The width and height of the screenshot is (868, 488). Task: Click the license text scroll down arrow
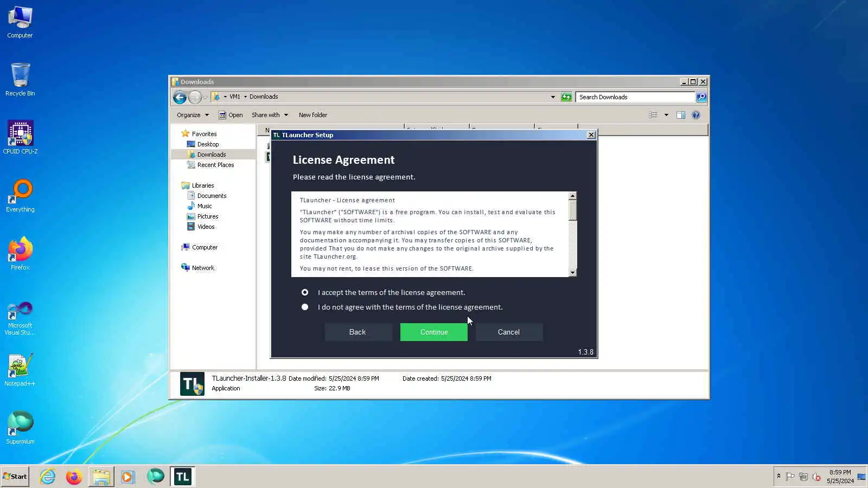572,272
